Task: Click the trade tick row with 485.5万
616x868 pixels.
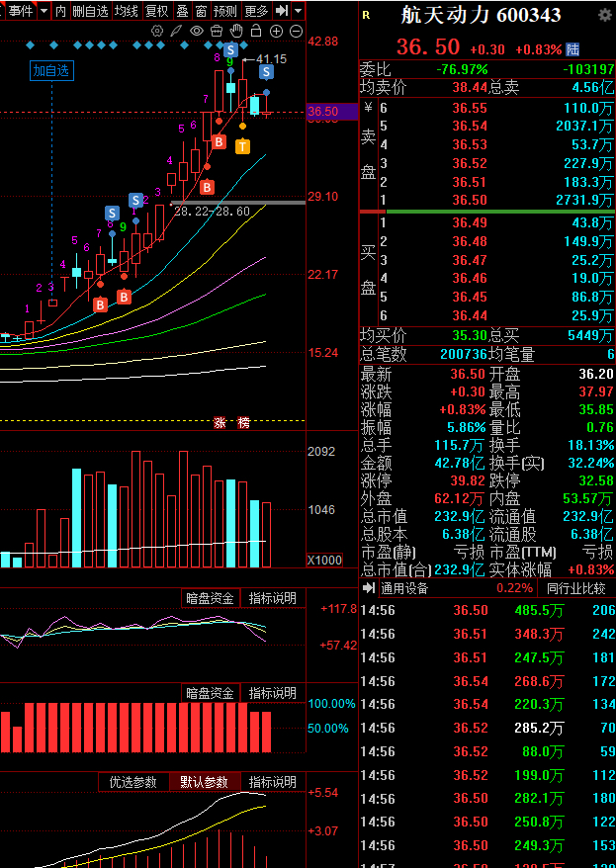Action: coord(487,610)
